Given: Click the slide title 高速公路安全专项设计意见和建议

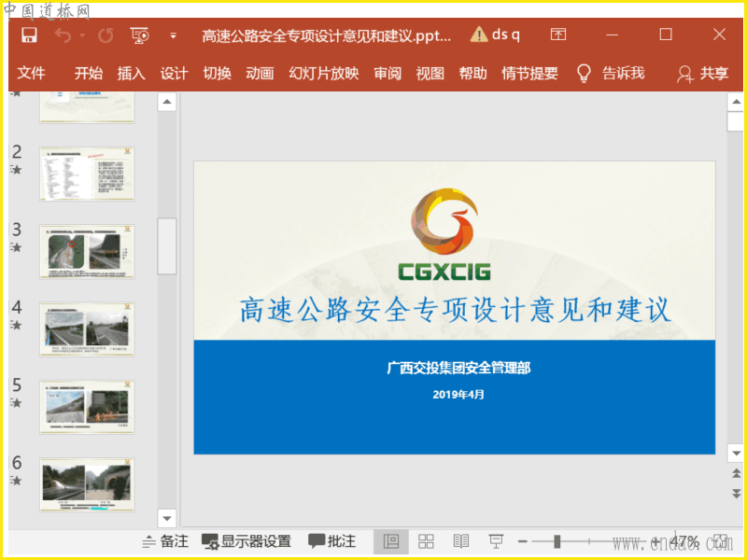Looking at the screenshot, I should click(455, 311).
